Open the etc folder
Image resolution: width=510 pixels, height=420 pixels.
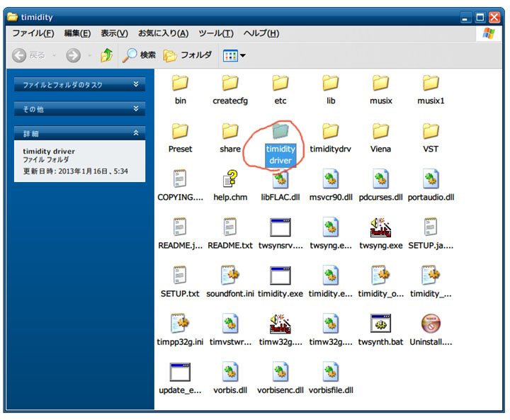point(280,89)
